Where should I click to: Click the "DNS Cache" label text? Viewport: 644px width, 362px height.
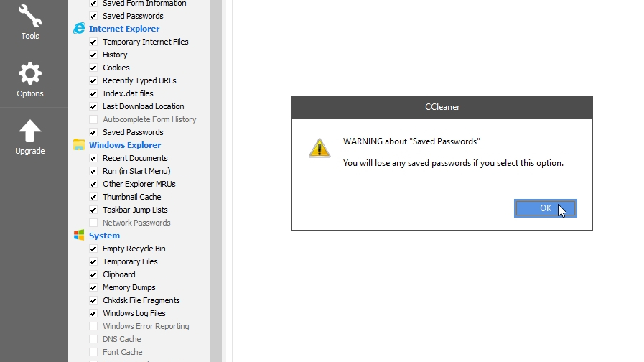coord(122,340)
